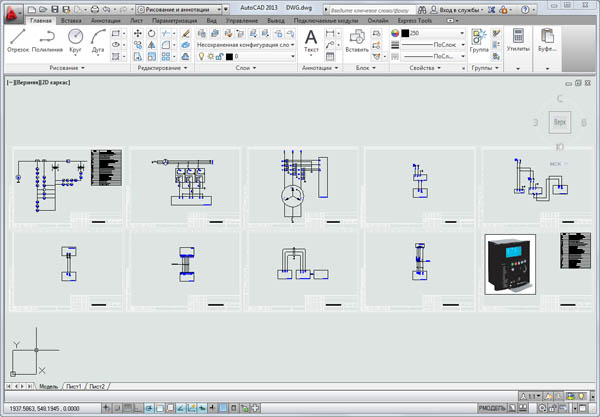Click the binoculars search icon
The image size is (600, 417).
422,10
